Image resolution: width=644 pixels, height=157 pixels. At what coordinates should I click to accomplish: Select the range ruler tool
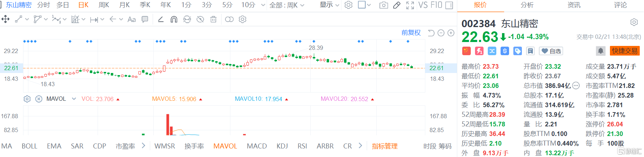[94, 20]
